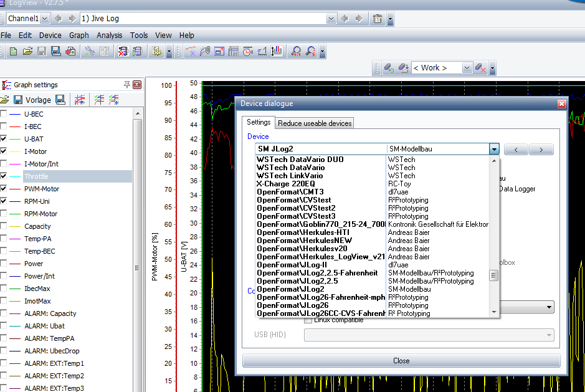
Task: Click the blue save-as floppy icon
Action: [x=56, y=52]
